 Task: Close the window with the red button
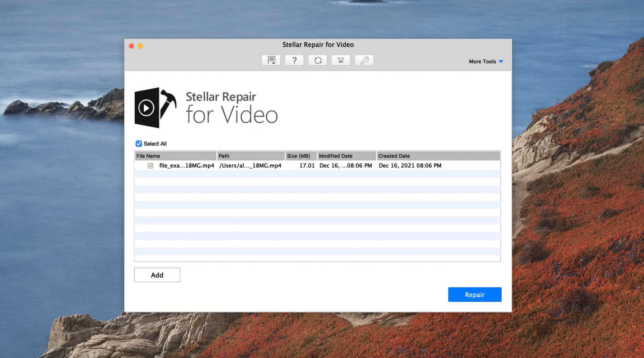[131, 46]
